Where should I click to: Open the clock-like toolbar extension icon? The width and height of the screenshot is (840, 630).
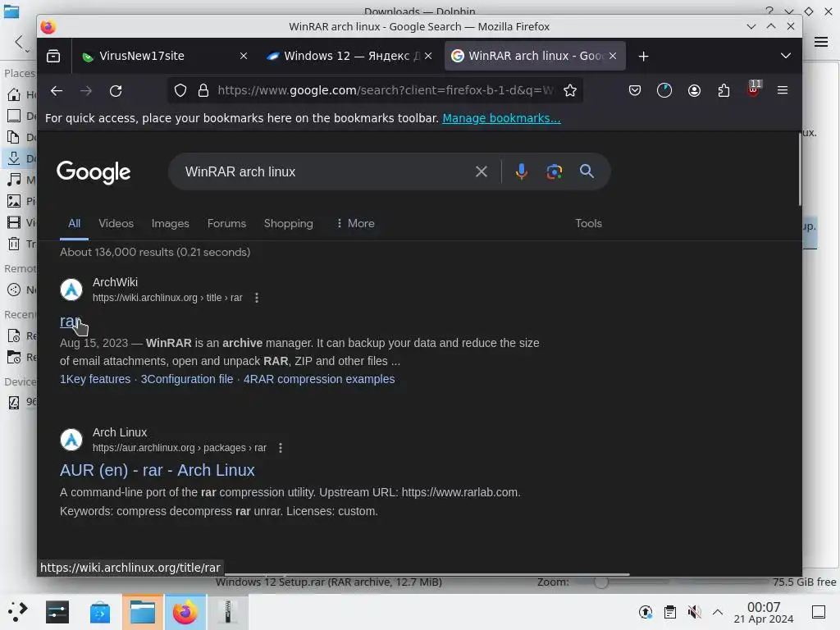664,90
